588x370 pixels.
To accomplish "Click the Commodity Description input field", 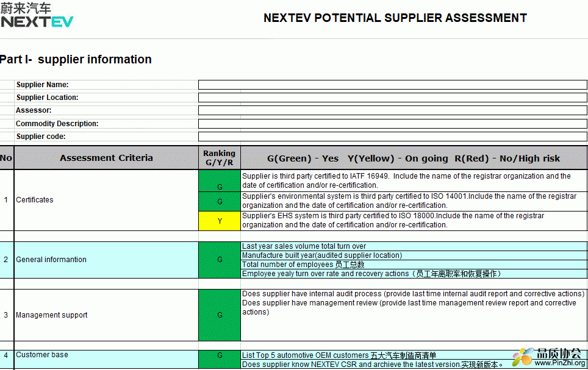I will (x=393, y=123).
